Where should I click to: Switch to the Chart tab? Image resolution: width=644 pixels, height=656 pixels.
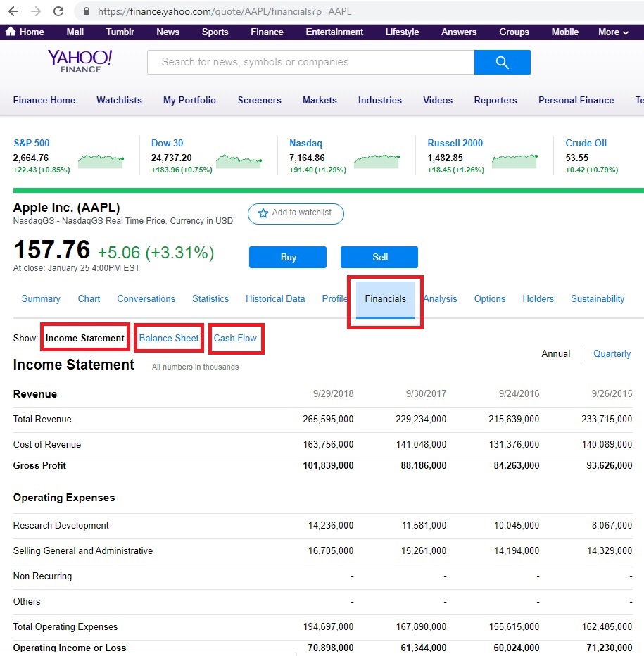pyautogui.click(x=89, y=298)
